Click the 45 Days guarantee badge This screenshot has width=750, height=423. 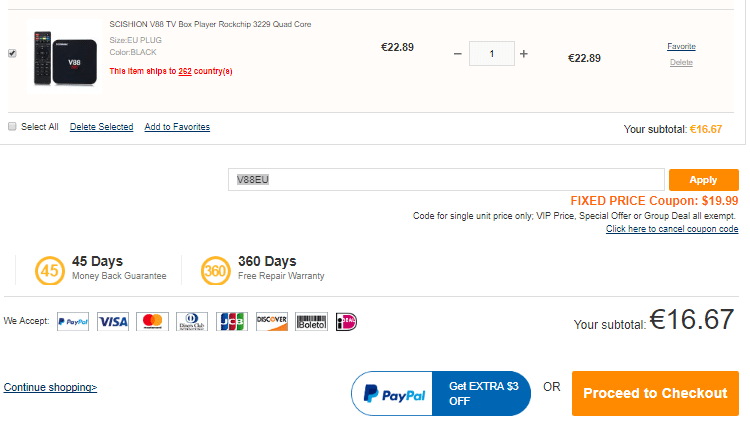(x=48, y=270)
